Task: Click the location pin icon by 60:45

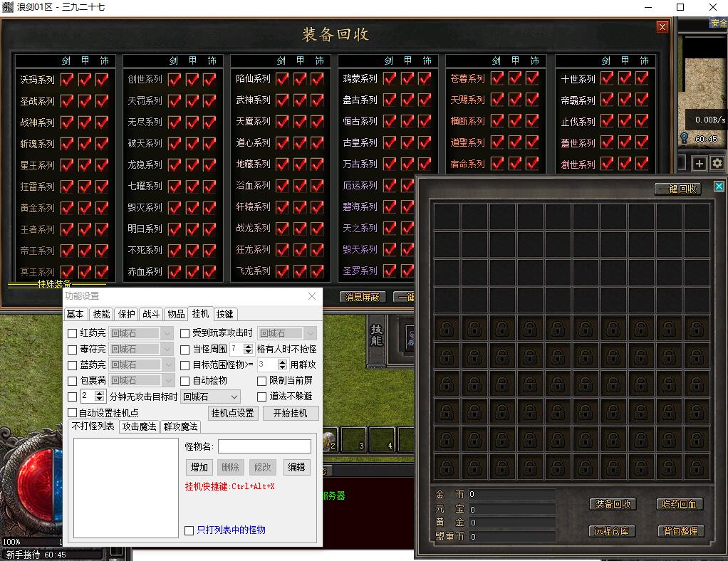Action: coord(684,138)
